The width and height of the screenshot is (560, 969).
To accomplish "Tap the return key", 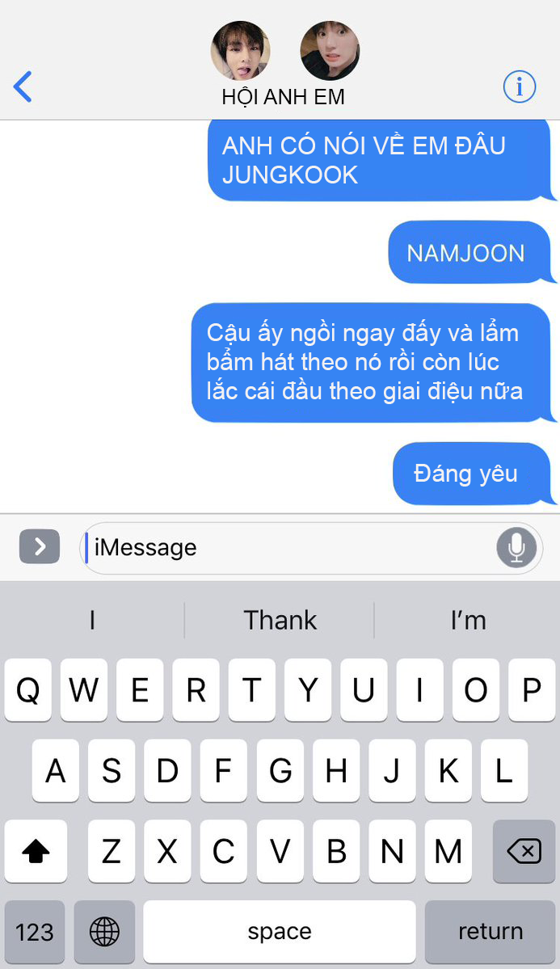I will tap(491, 931).
